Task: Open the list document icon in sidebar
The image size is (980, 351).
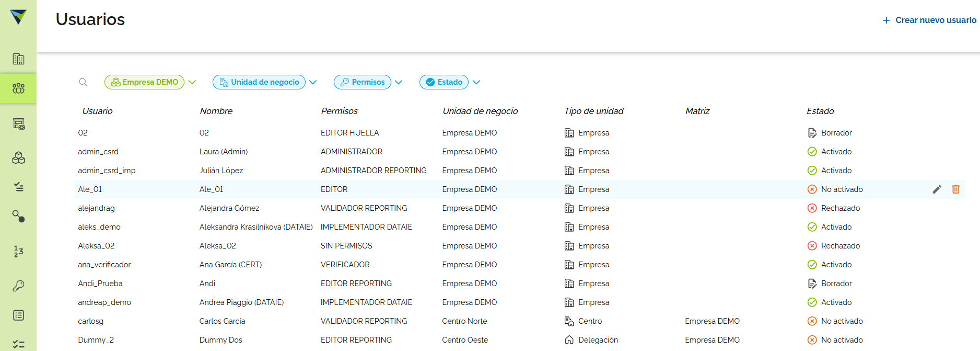Action: tap(18, 315)
